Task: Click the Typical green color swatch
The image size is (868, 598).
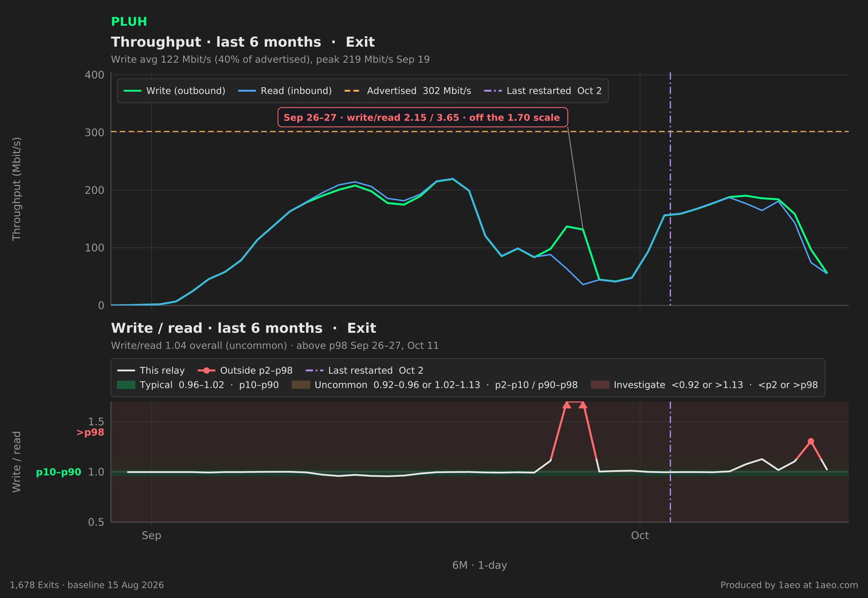Action: click(126, 385)
